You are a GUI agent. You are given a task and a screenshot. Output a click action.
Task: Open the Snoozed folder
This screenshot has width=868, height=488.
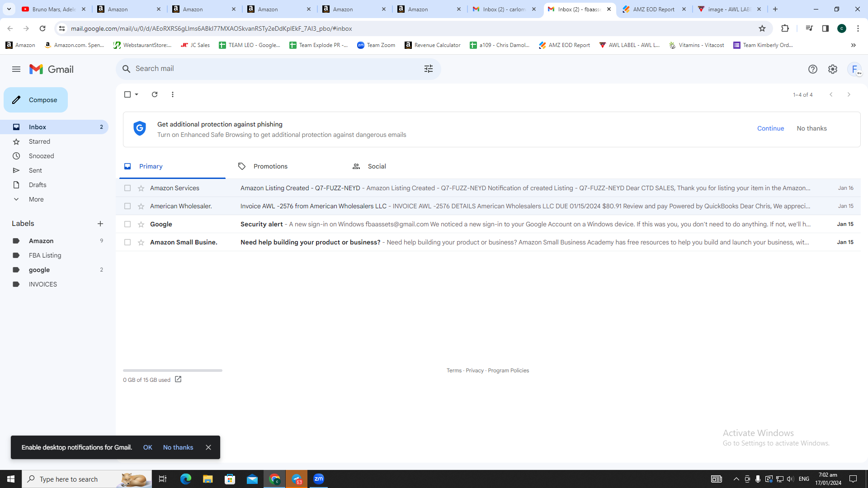point(54,156)
